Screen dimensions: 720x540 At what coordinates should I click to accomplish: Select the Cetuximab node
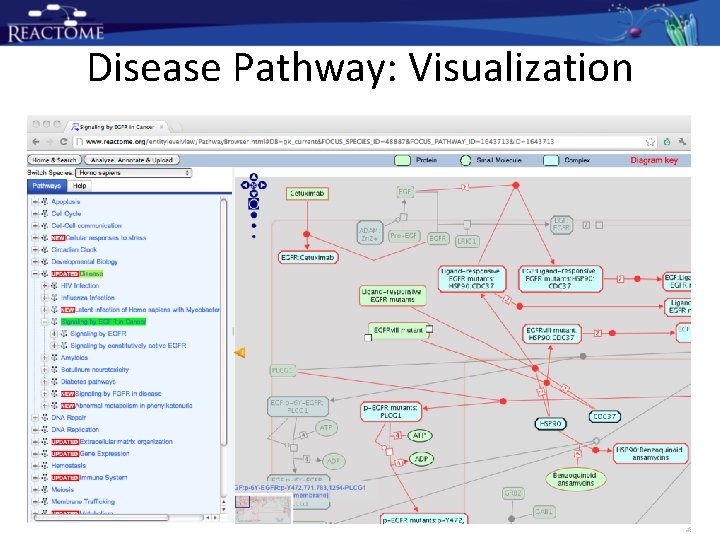pyautogui.click(x=307, y=193)
